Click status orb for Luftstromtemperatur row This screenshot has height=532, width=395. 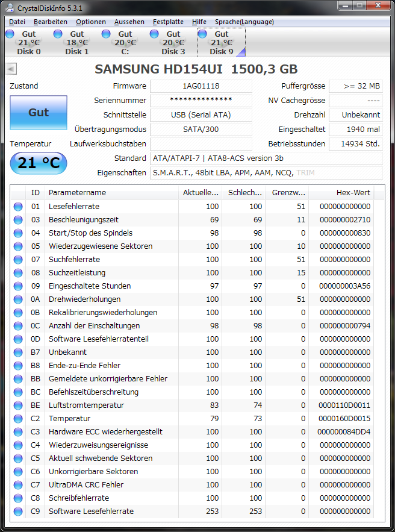(18, 405)
